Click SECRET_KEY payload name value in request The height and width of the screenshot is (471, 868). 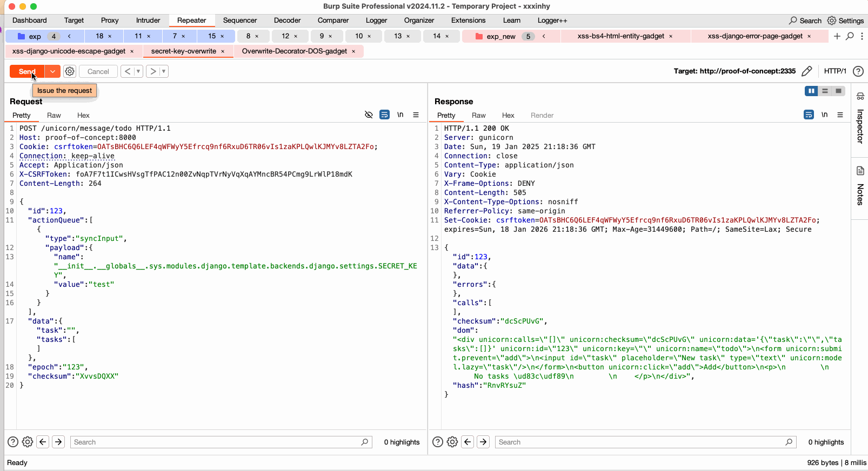point(236,270)
